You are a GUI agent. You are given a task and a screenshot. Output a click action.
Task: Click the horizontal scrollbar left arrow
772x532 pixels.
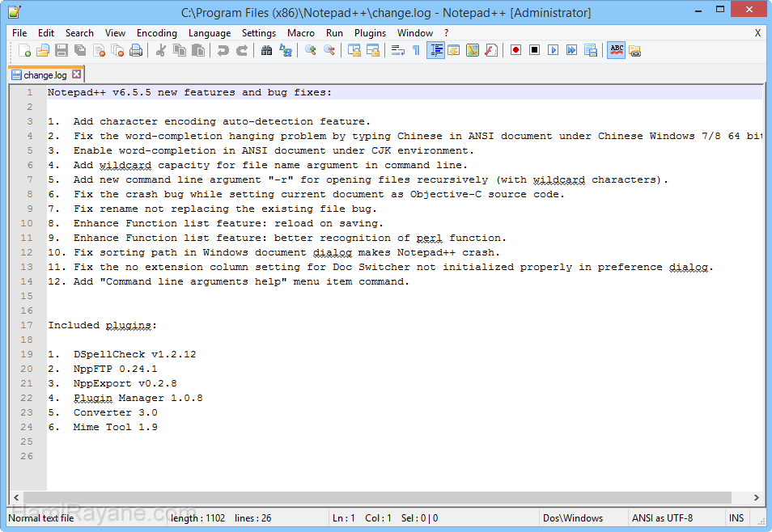point(16,497)
